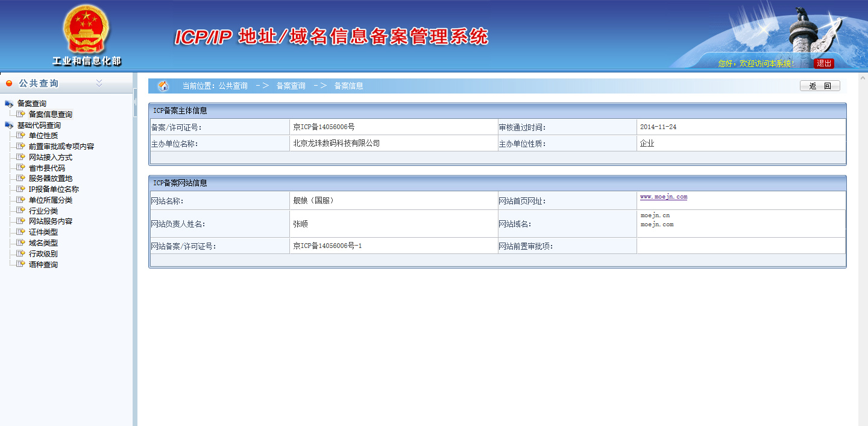The width and height of the screenshot is (868, 426).
Task: Select 服务器放置地 in sidebar
Action: (x=50, y=179)
